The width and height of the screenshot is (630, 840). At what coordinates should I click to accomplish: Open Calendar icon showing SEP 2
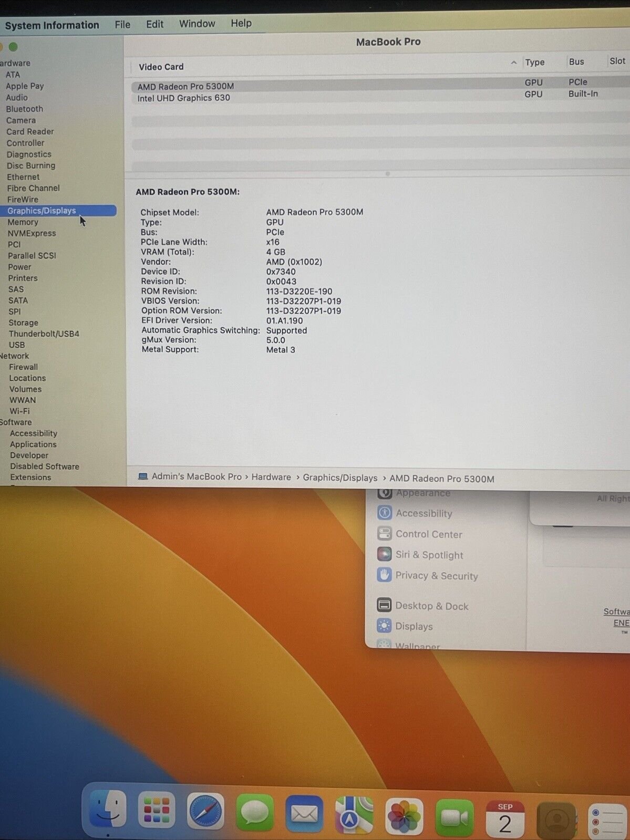tap(504, 819)
